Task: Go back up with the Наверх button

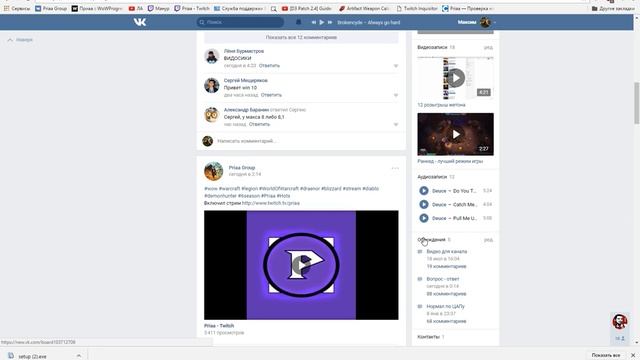Action: [20, 40]
